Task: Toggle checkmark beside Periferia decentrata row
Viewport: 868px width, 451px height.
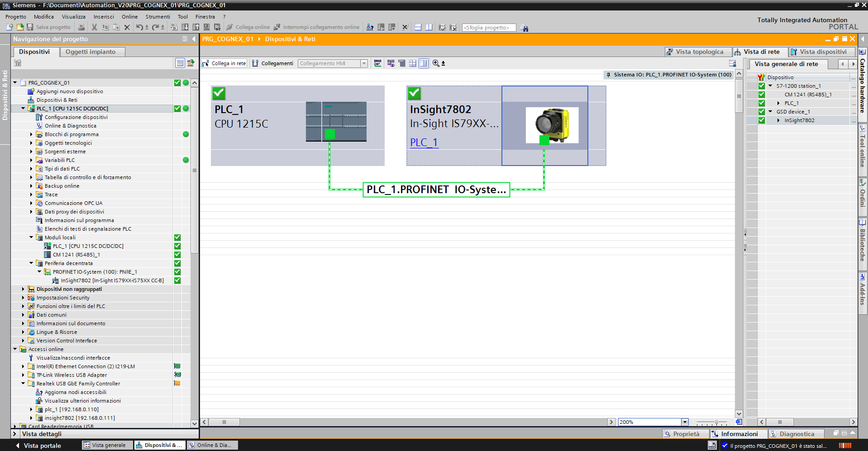Action: coord(177,263)
